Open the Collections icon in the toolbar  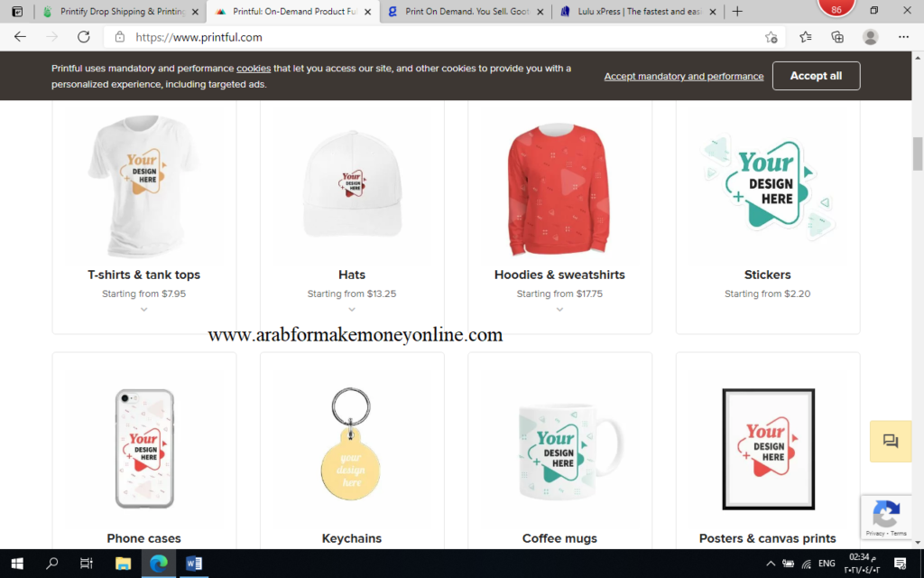tap(837, 37)
